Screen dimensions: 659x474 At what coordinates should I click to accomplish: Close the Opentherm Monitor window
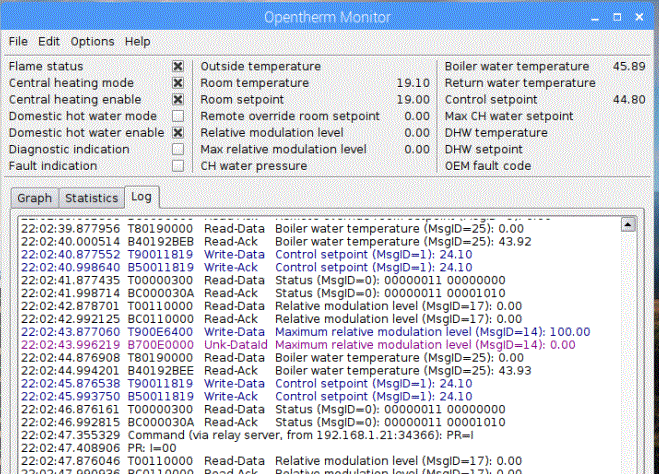pos(639,17)
